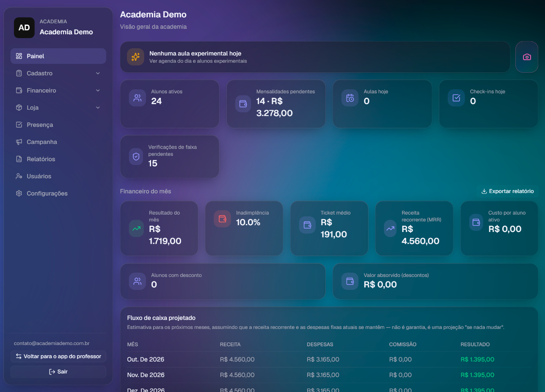Click the Sair logout button
Viewport: 545px width, 392px height.
58,372
